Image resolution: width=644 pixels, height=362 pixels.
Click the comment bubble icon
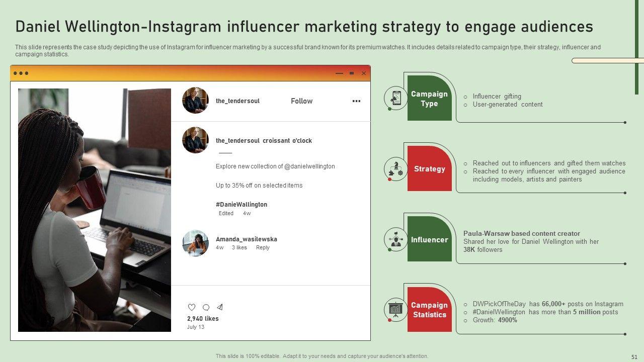(x=206, y=307)
